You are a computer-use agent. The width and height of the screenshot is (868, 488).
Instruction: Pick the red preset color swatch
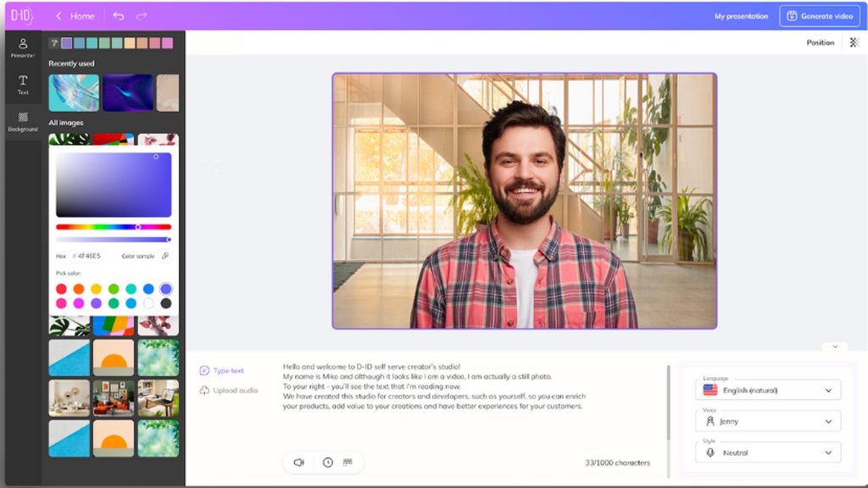click(61, 289)
